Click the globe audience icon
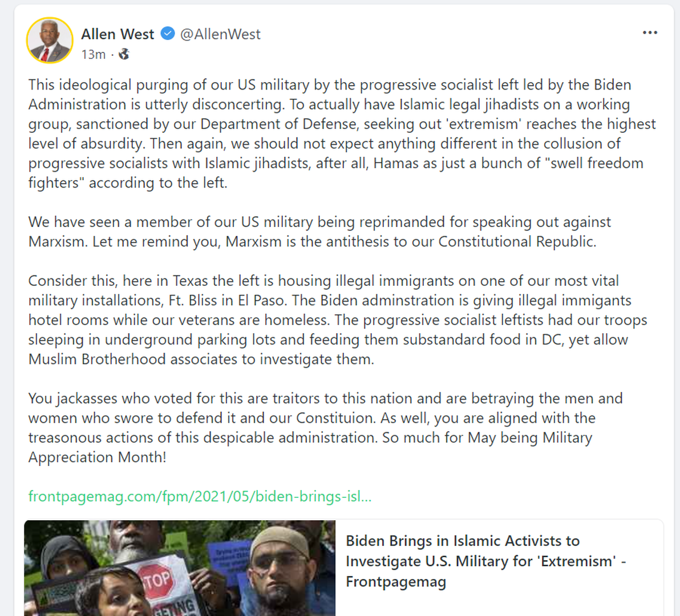This screenshot has width=680, height=616. [x=124, y=54]
